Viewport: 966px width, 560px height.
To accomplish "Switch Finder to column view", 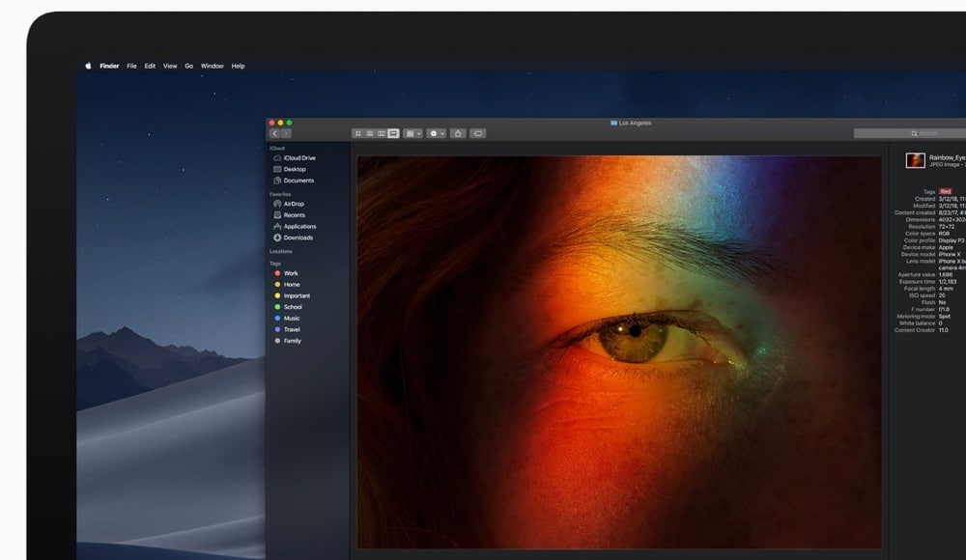I will click(x=382, y=133).
